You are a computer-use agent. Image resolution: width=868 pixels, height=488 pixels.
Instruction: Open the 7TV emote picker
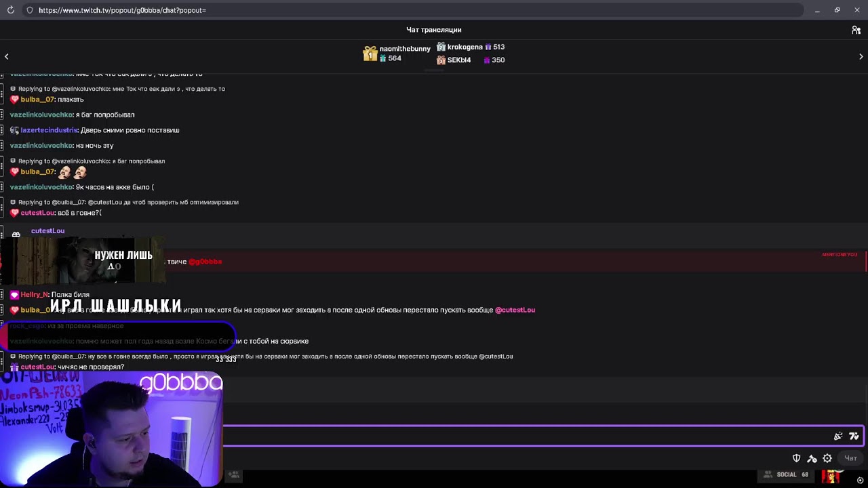coord(854,436)
